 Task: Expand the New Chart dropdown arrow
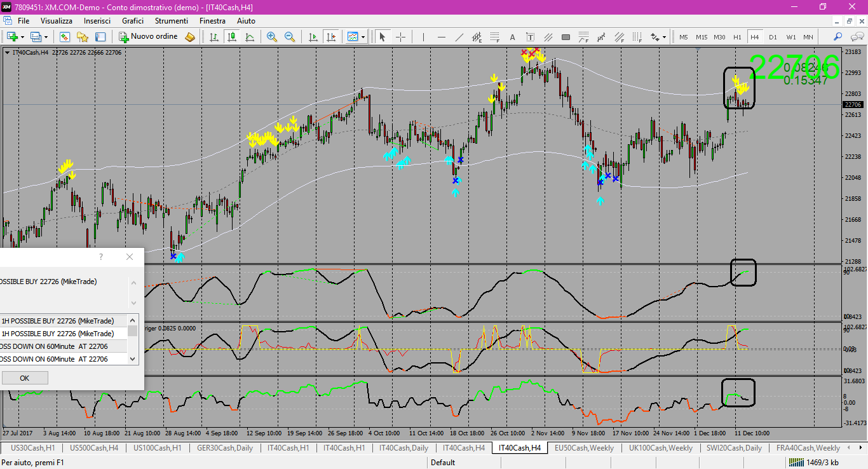(x=22, y=37)
